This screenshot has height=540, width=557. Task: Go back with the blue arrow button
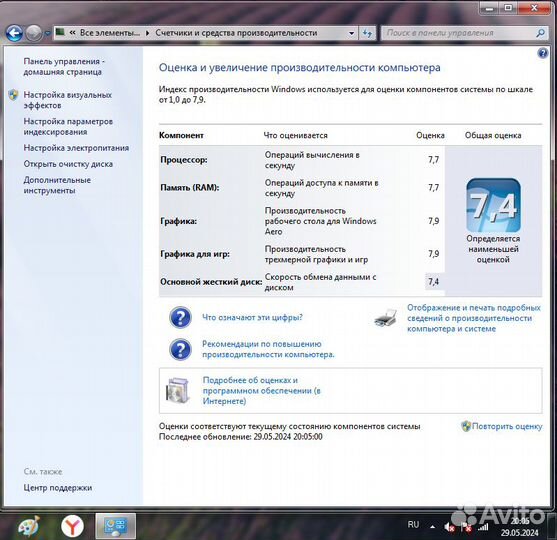tap(14, 33)
